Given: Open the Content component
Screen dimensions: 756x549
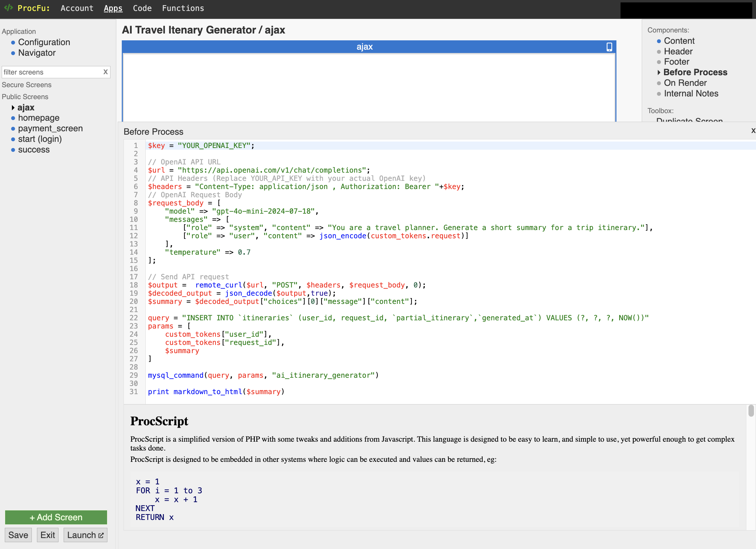Looking at the screenshot, I should (x=679, y=41).
